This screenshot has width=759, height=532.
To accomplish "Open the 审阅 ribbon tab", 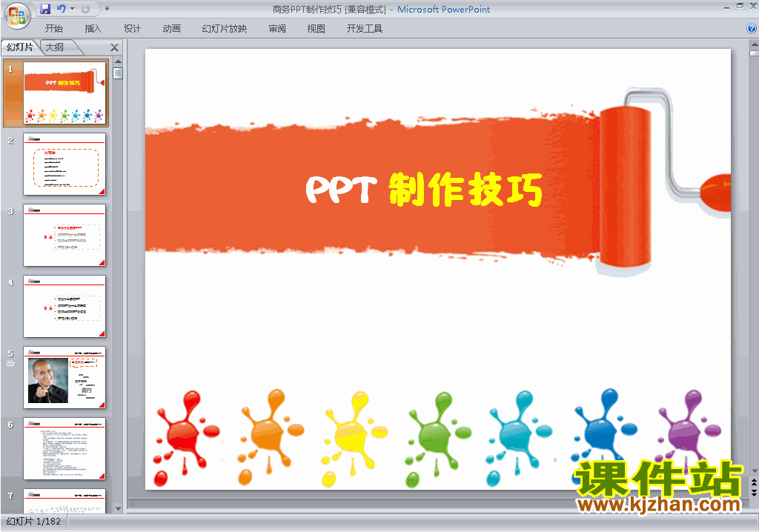I will pyautogui.click(x=277, y=29).
